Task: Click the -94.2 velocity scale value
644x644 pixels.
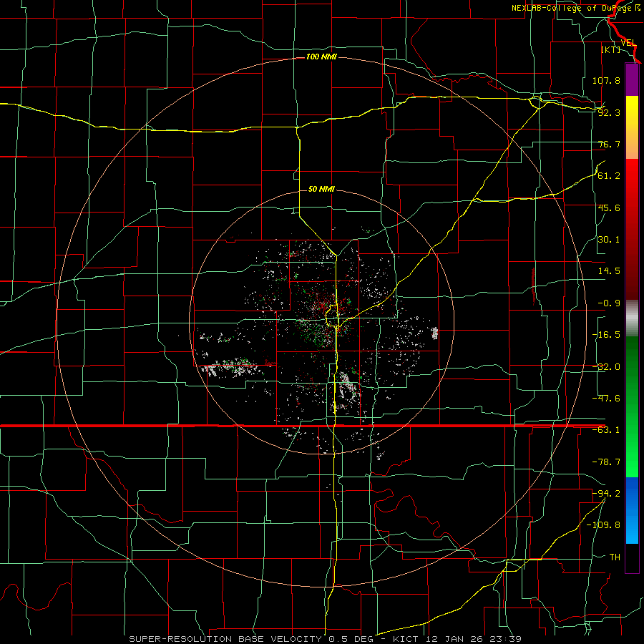Action: click(606, 493)
